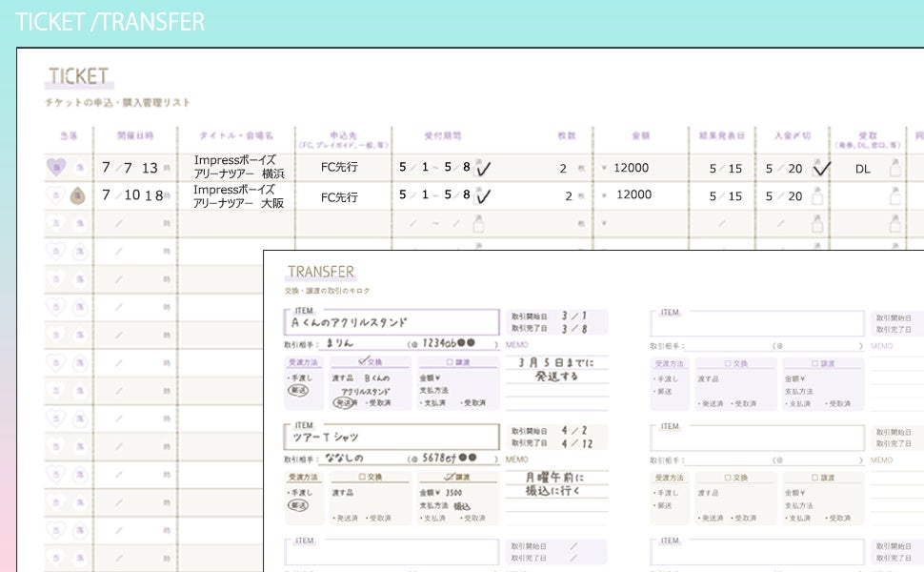Click amount 12000 in the 横浜 row

632,168
